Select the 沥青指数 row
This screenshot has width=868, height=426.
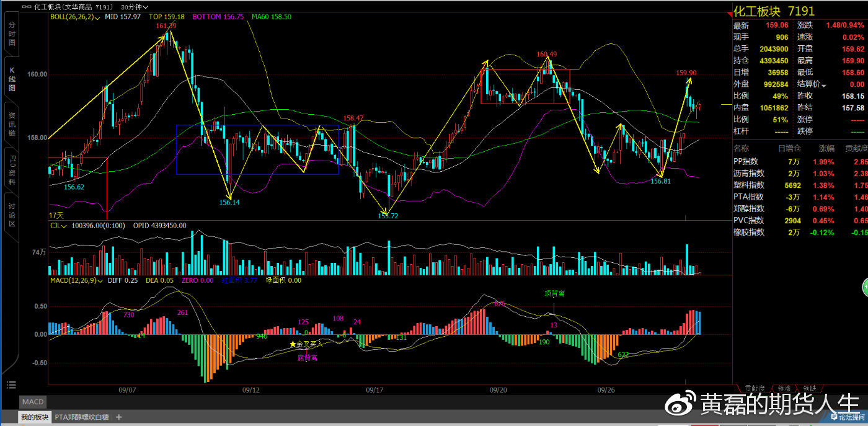(x=800, y=173)
